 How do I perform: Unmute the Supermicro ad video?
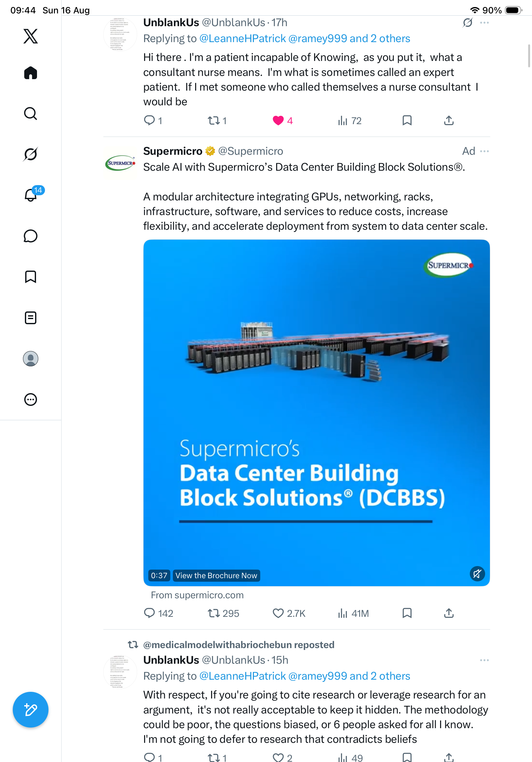pyautogui.click(x=477, y=574)
